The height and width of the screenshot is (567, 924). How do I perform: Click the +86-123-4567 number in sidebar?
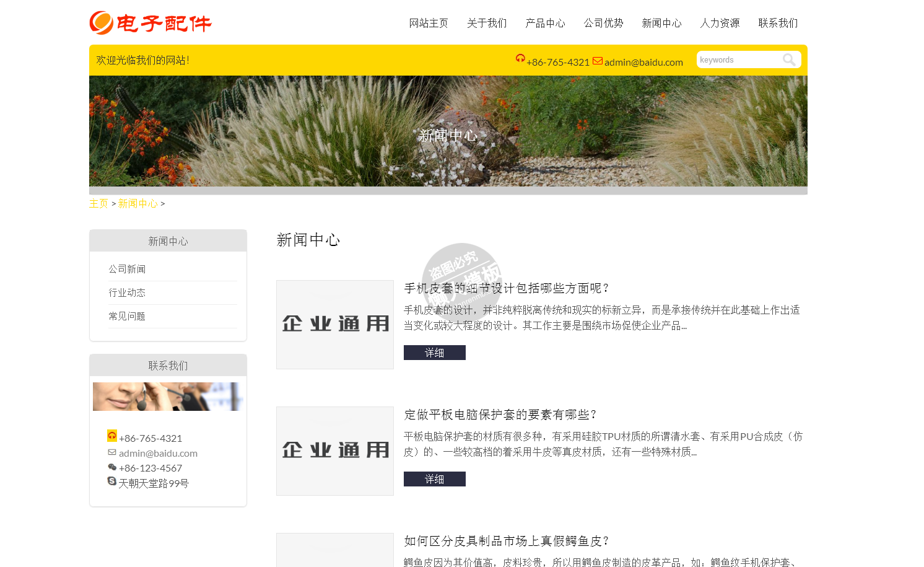tap(150, 468)
